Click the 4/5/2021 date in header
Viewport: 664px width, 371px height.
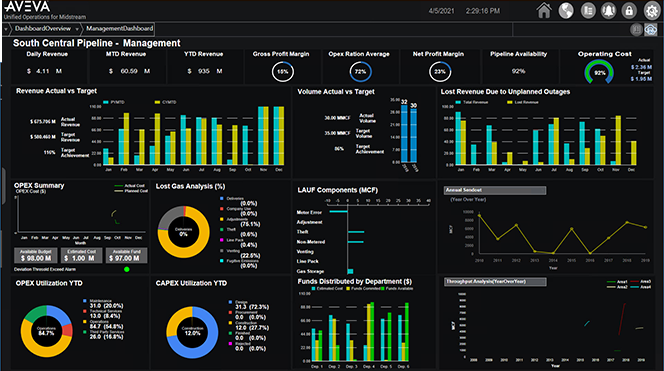click(441, 11)
